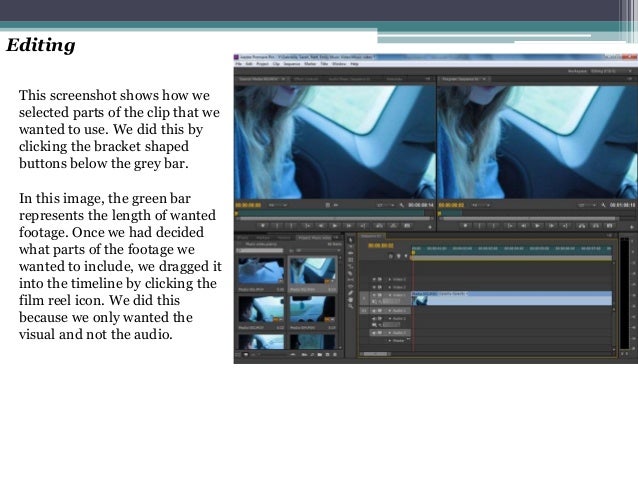
Task: Step forward one frame in Source monitor
Action: tap(349, 226)
